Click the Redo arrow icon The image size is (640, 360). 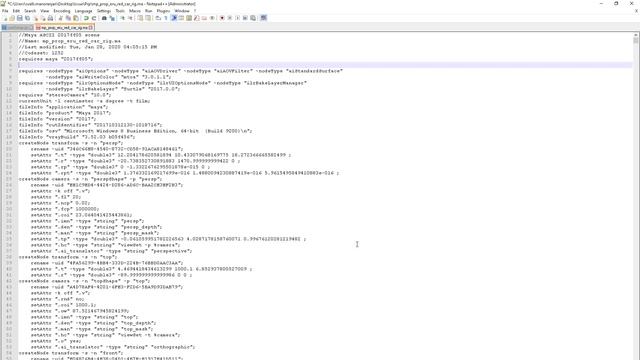(94, 18)
